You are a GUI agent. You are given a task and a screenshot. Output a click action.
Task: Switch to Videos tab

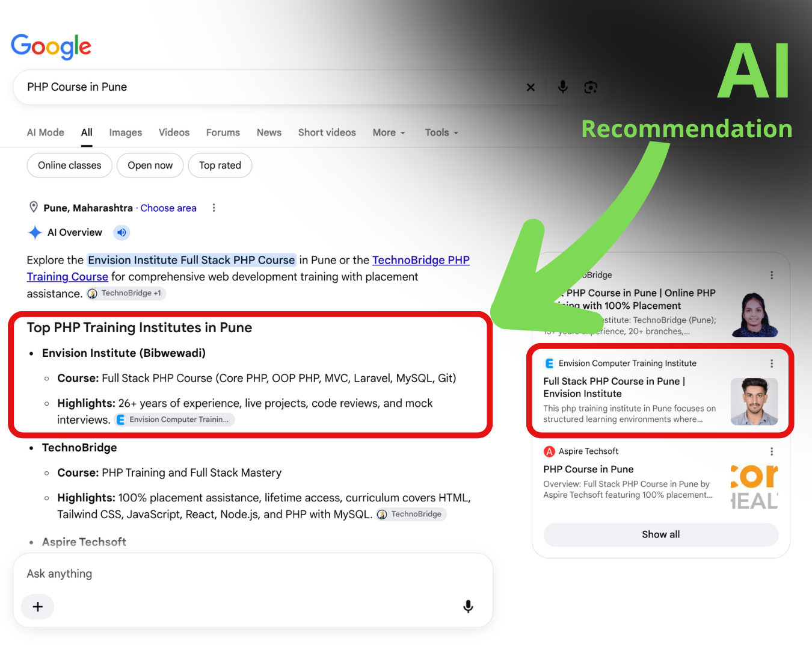coord(174,132)
